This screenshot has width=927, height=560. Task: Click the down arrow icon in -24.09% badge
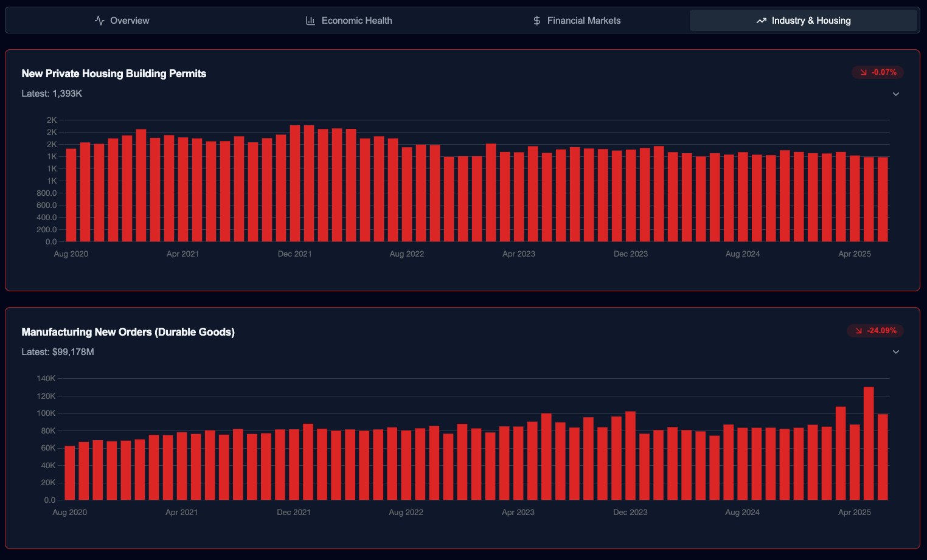tap(858, 331)
